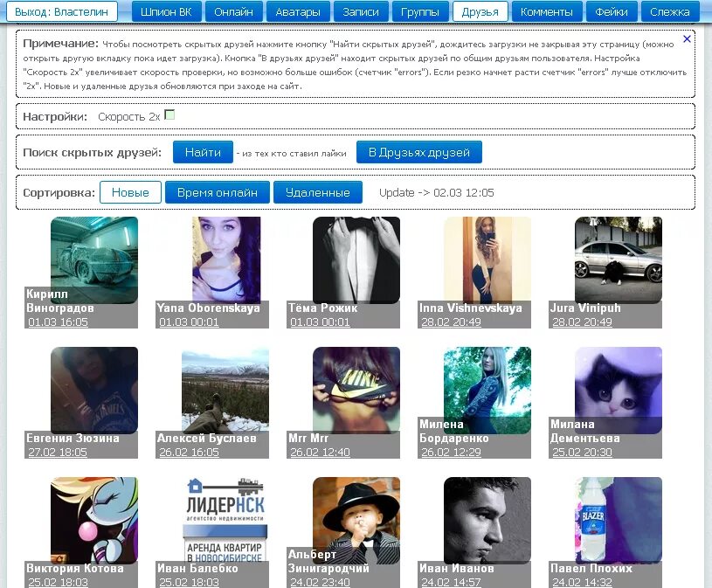Click date link under Yana Oborenskaya
This screenshot has height=588, width=712.
(189, 322)
